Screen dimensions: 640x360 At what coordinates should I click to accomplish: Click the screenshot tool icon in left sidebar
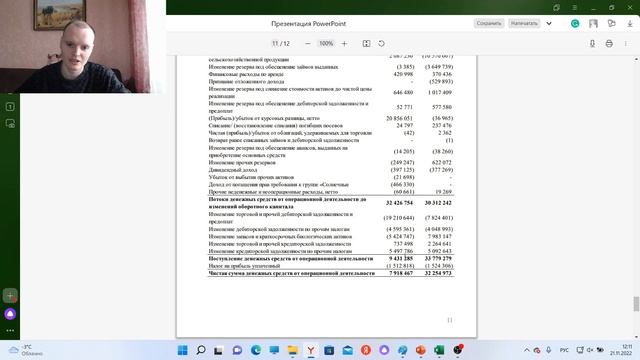[10, 124]
